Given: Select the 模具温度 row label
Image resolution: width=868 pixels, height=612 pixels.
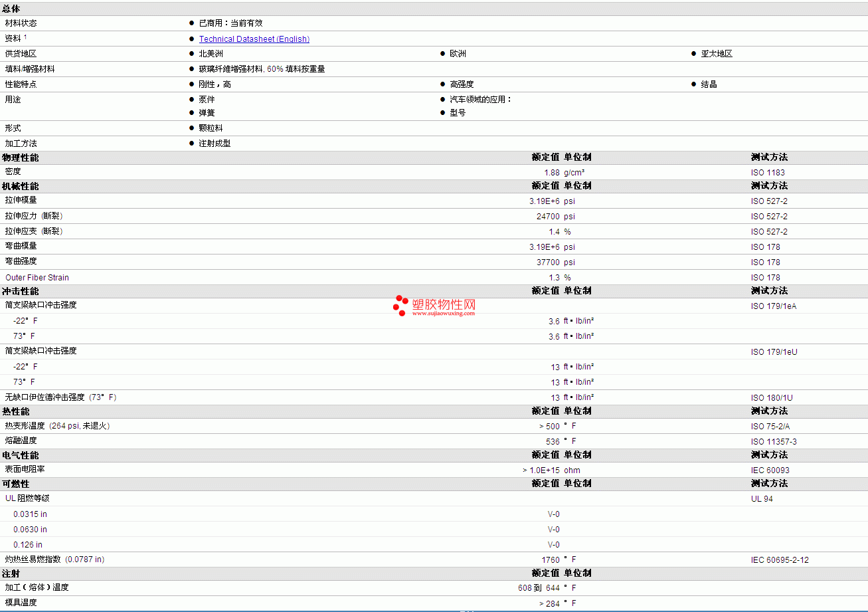Looking at the screenshot, I should click(x=21, y=603).
